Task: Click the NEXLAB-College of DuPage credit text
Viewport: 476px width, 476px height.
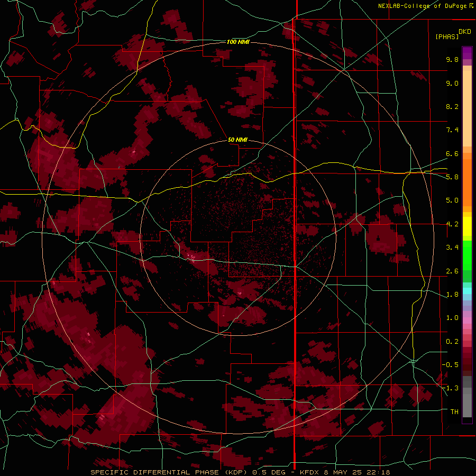Action: [x=425, y=6]
